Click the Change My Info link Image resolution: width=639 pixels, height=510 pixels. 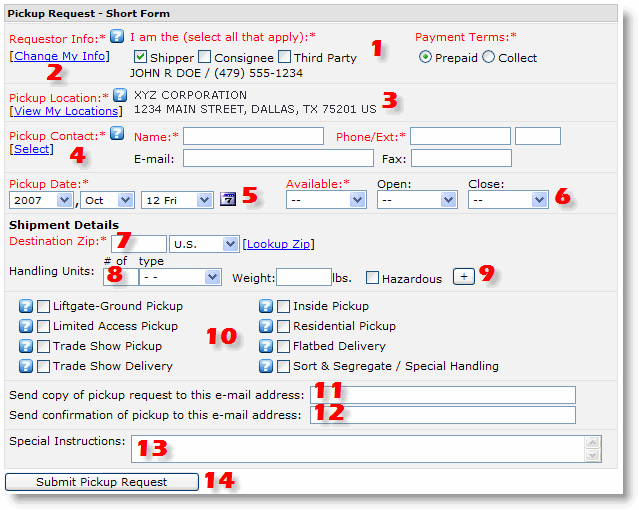tap(59, 56)
